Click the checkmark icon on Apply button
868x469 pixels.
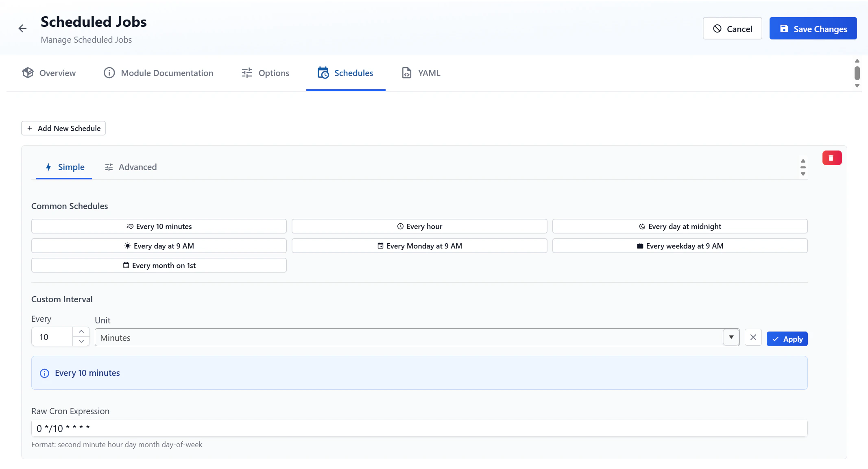(x=776, y=339)
